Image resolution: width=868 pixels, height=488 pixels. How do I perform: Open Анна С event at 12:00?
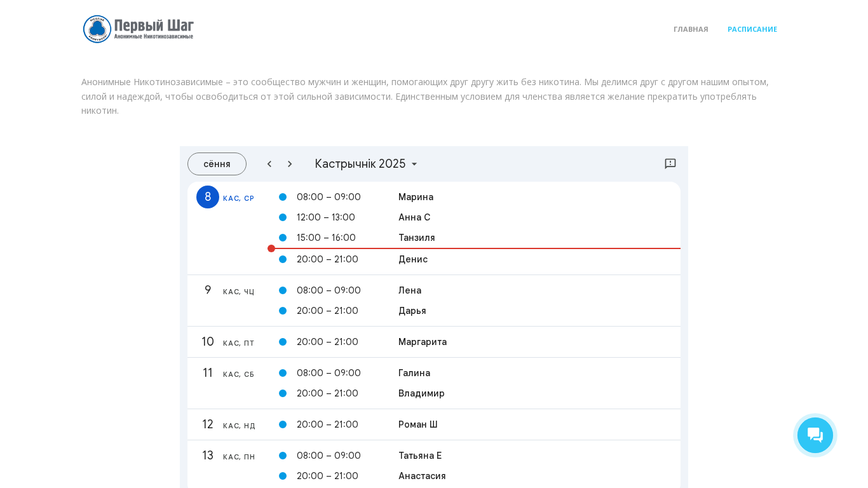click(x=414, y=217)
